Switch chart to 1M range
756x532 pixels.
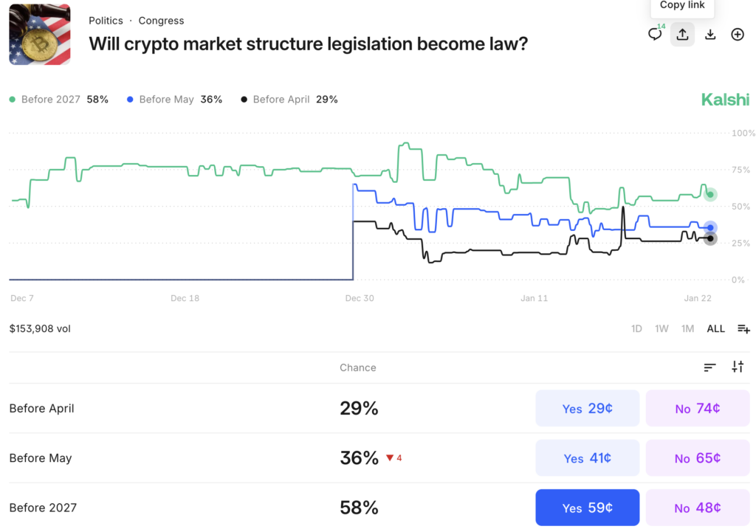tap(687, 328)
